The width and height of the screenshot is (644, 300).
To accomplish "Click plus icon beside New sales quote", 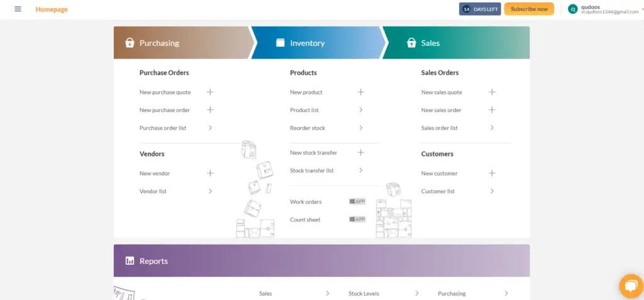I will (492, 92).
